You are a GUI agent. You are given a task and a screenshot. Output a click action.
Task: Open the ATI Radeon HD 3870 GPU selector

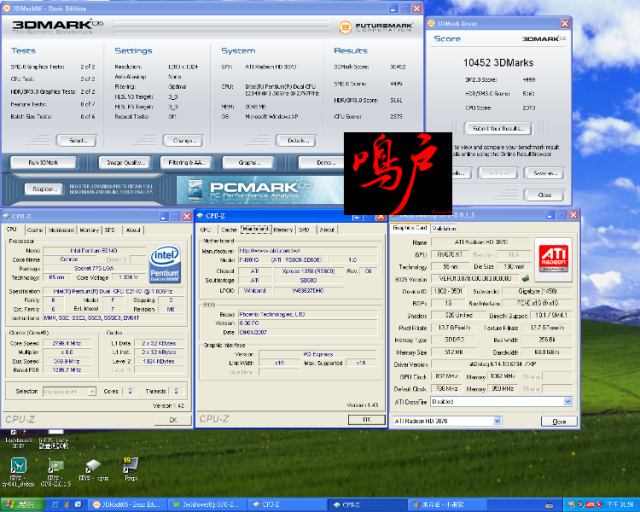click(447, 421)
